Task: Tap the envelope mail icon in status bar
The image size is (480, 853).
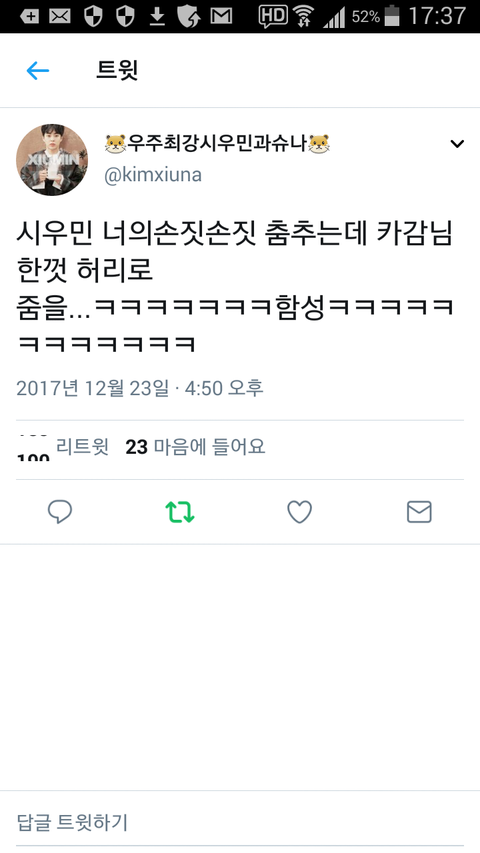Action: (x=60, y=16)
